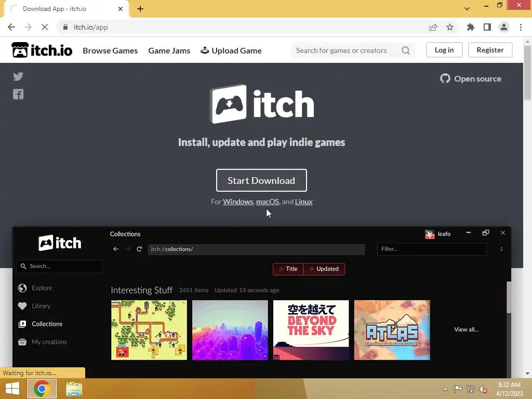The width and height of the screenshot is (532, 399).
Task: Click the Updated sort button
Action: click(324, 269)
